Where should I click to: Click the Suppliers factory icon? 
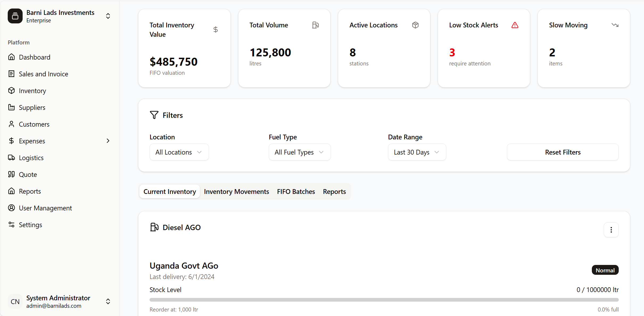click(x=11, y=107)
